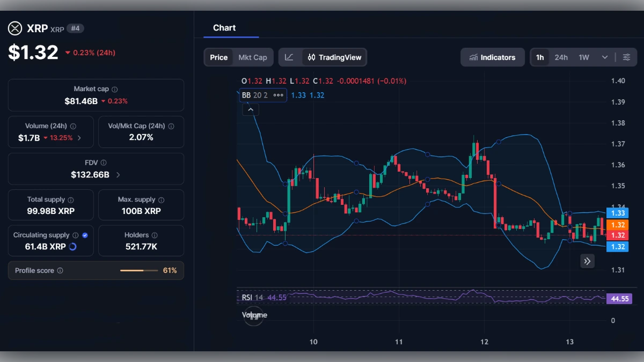Expand the chart via the double-arrow icon

point(587,261)
